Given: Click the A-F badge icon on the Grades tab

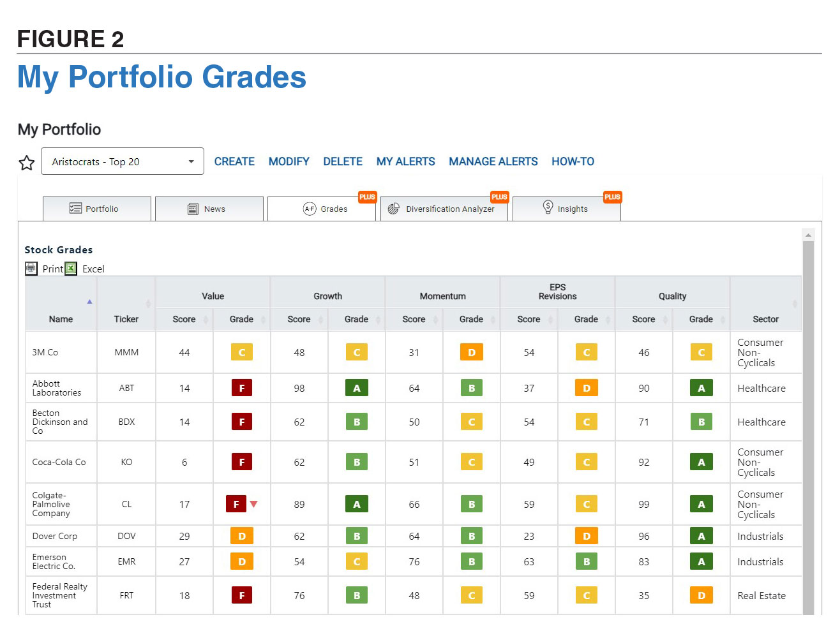Looking at the screenshot, I should [309, 209].
